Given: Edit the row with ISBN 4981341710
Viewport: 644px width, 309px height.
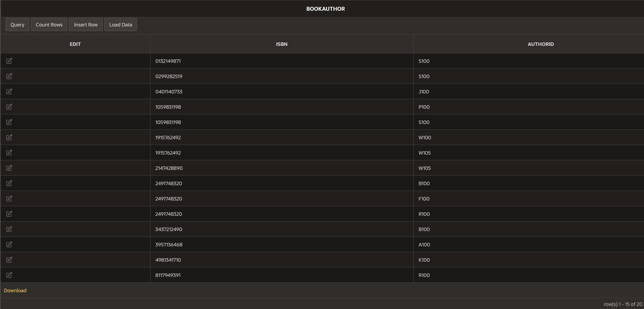Looking at the screenshot, I should (x=9, y=260).
